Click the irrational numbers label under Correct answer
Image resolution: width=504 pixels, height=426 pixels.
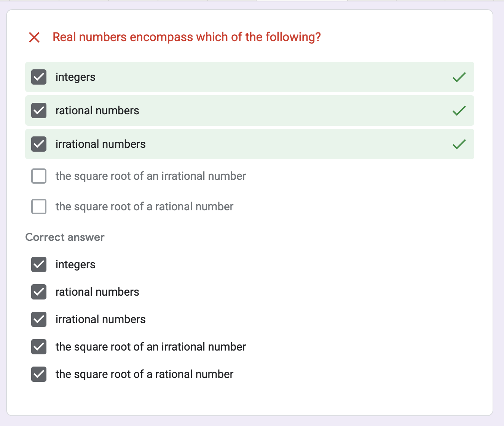coord(100,319)
